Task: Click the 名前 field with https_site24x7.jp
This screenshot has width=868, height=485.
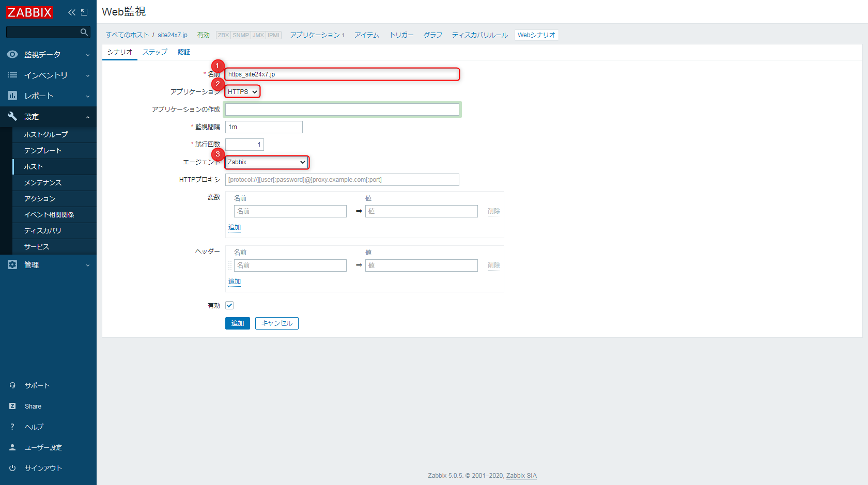Action: (342, 74)
